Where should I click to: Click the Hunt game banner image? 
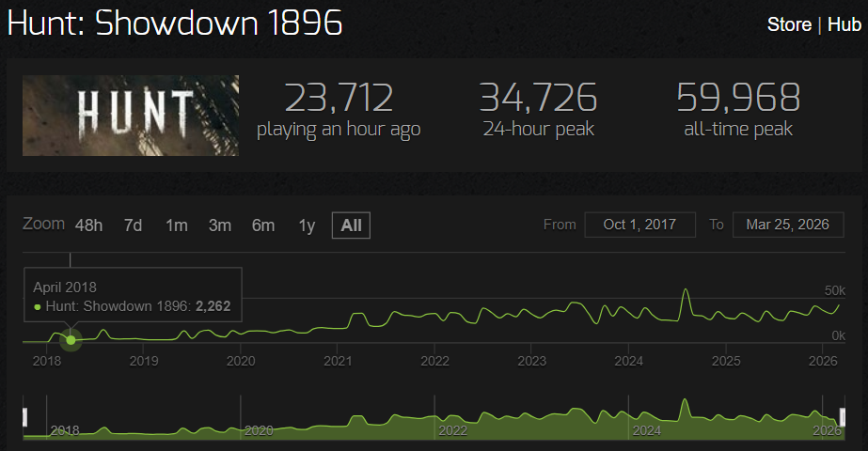point(131,116)
